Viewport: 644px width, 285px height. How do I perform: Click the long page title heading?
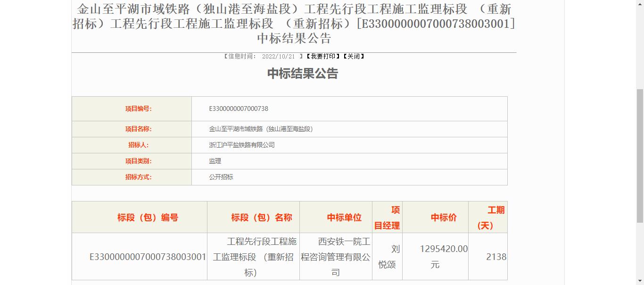click(x=294, y=23)
